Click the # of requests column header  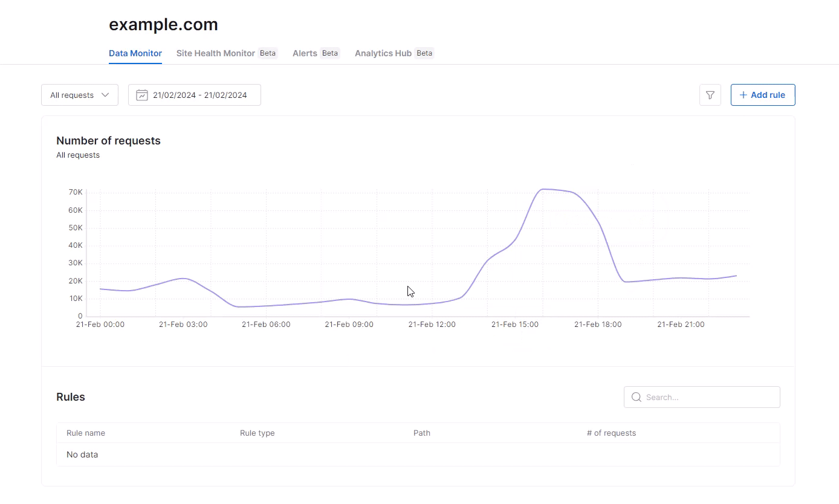coord(611,433)
